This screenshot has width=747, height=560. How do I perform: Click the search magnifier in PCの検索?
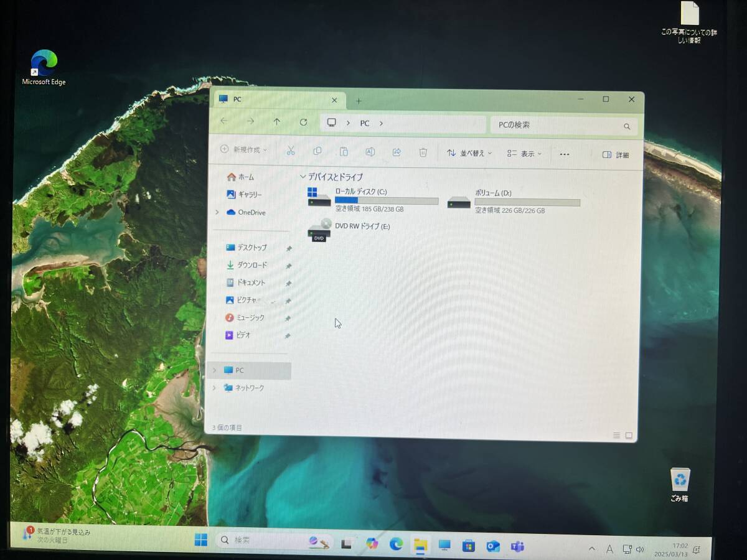pos(627,126)
